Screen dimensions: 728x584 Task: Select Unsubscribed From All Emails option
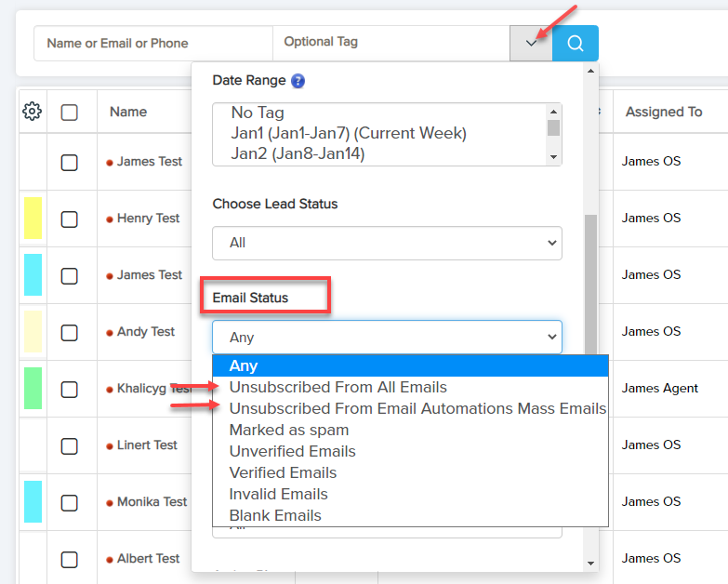(x=338, y=387)
